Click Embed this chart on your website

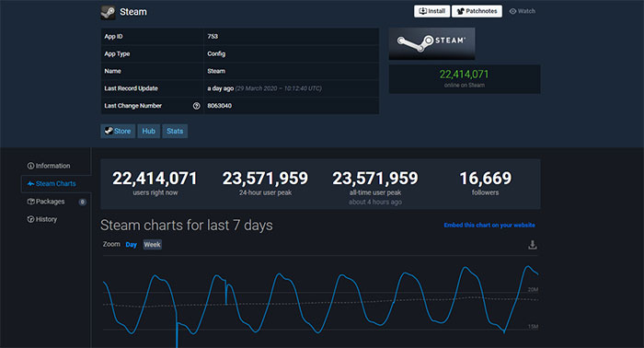pos(489,226)
